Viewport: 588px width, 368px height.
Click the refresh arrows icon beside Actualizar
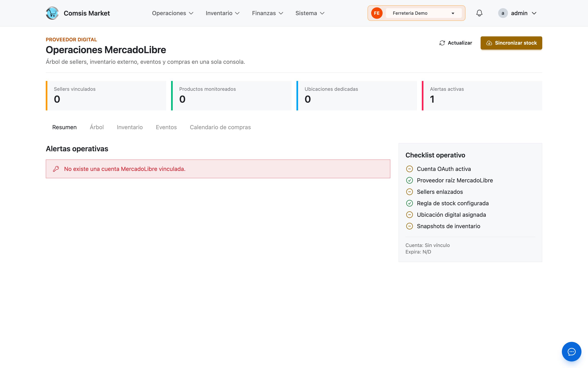pyautogui.click(x=442, y=43)
